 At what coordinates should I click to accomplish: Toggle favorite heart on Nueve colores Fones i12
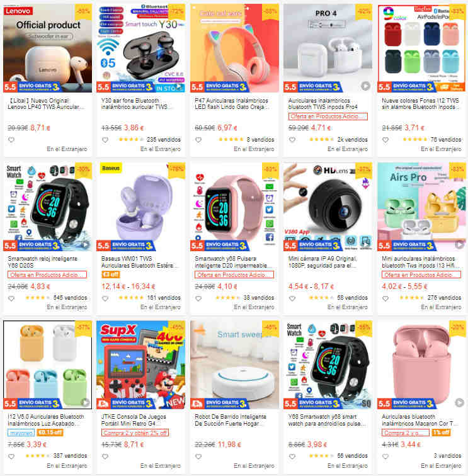(385, 140)
